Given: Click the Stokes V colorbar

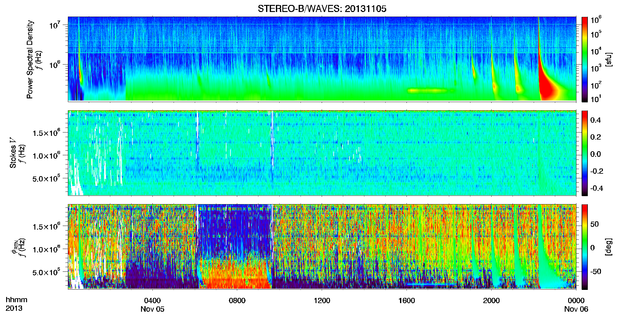Looking at the screenshot, I should click(585, 153).
